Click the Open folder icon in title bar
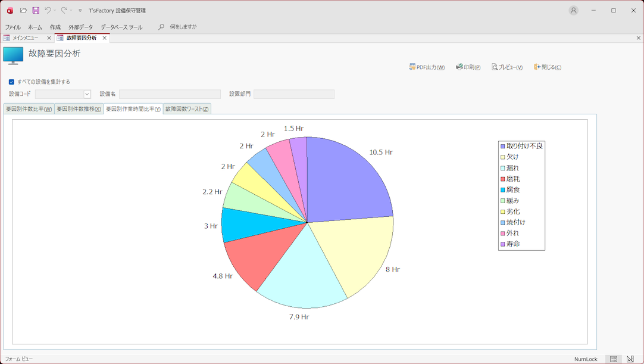 [23, 10]
